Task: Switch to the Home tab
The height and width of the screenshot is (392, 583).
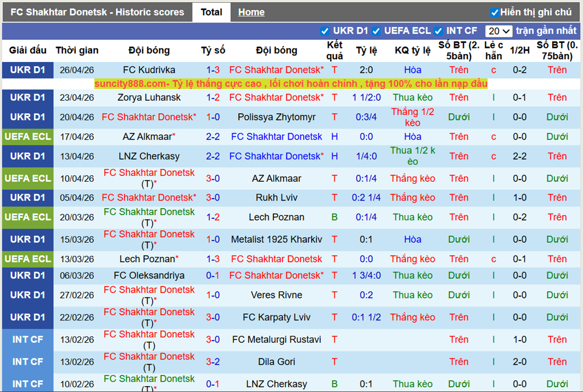Action: (251, 12)
